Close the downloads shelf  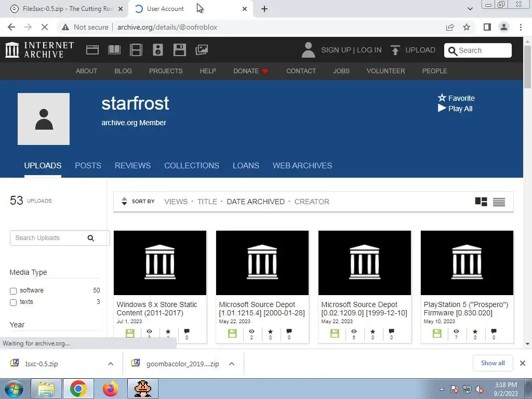tap(523, 363)
